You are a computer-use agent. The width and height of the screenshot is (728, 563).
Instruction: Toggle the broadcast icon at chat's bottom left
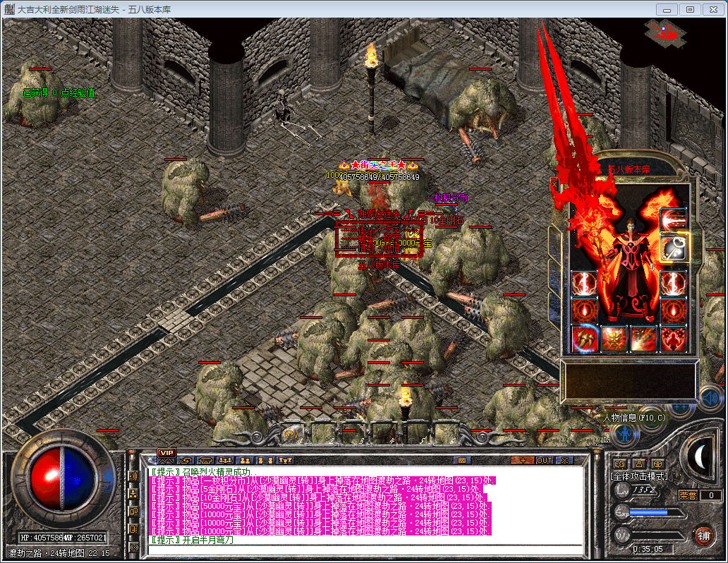click(x=134, y=547)
